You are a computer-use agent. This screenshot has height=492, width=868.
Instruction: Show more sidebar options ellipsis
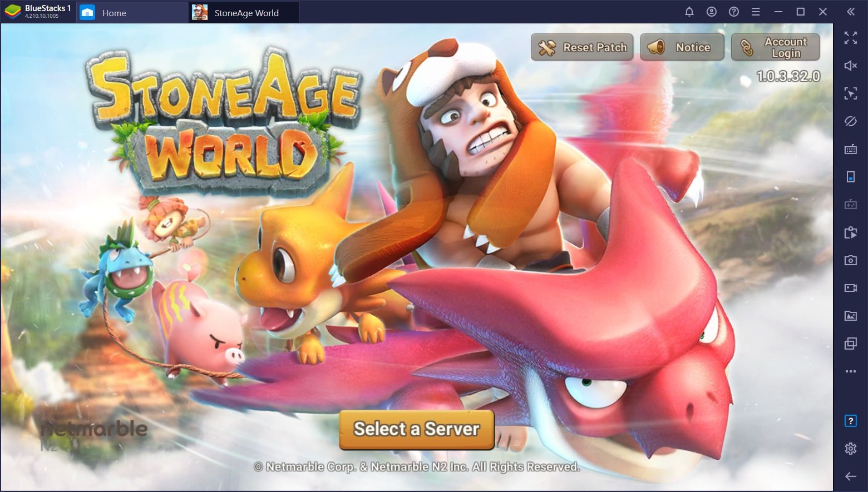click(x=850, y=371)
